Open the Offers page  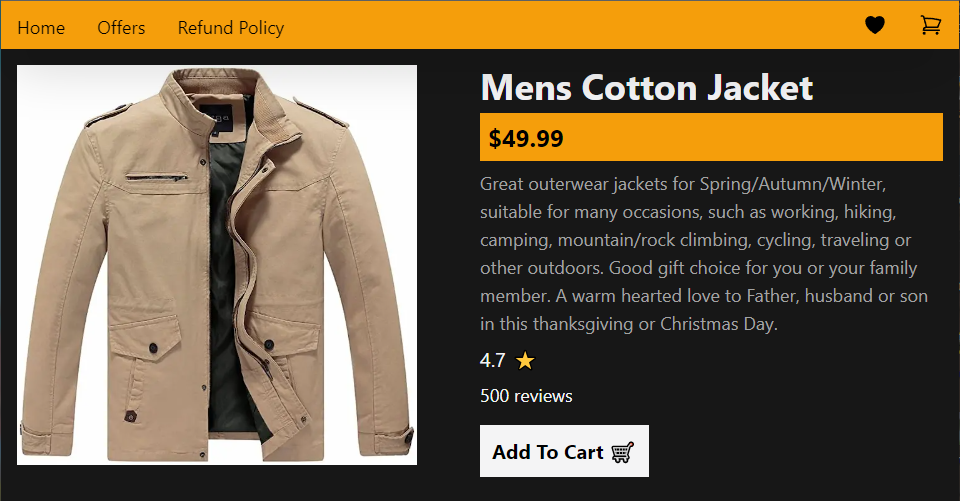click(x=121, y=28)
